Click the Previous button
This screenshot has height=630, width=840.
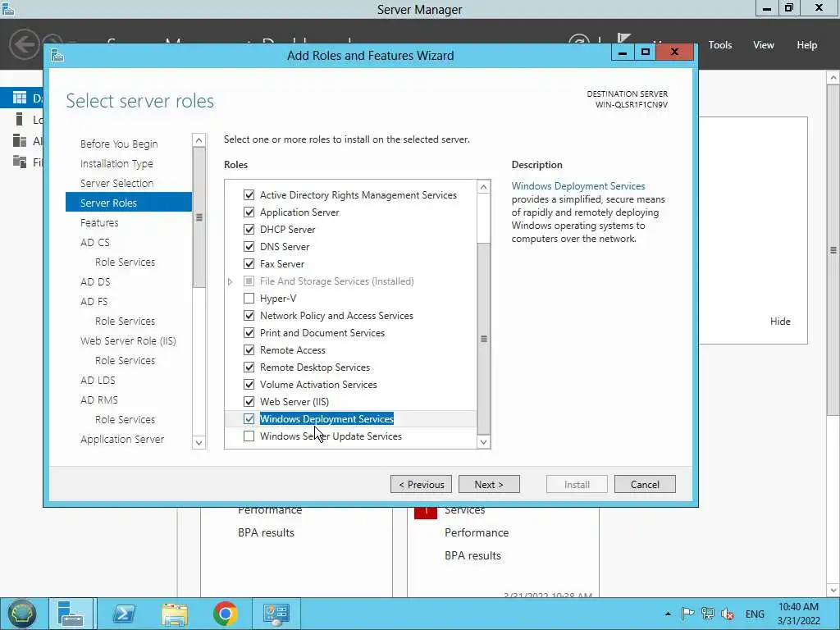point(421,484)
